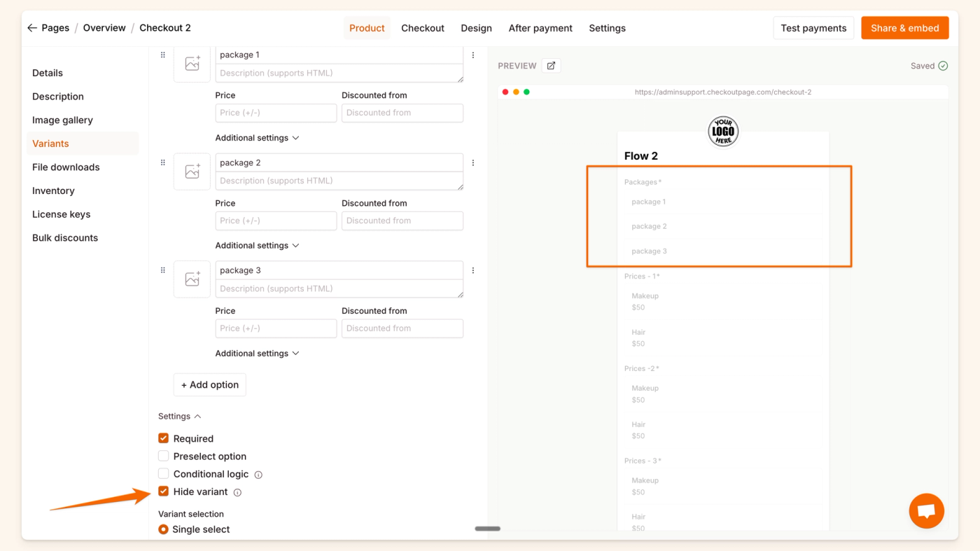Viewport: 980px width, 551px height.
Task: Open the After payment tab
Action: click(x=540, y=28)
